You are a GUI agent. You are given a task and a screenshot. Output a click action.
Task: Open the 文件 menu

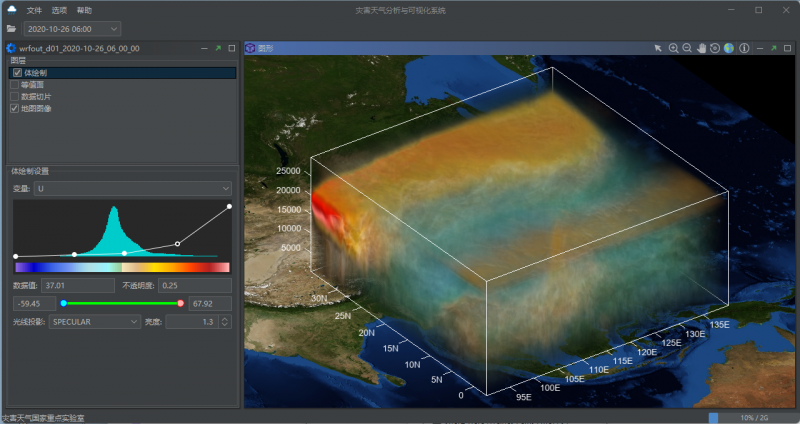35,9
